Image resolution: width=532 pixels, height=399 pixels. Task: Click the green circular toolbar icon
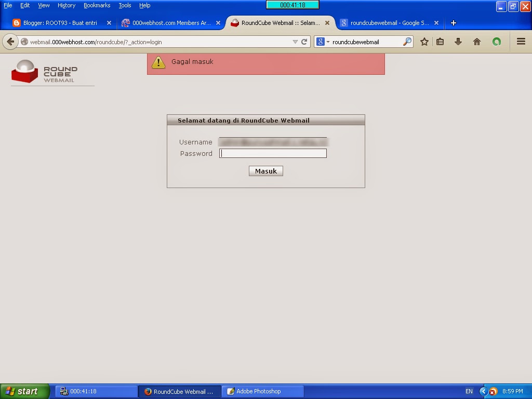(496, 42)
